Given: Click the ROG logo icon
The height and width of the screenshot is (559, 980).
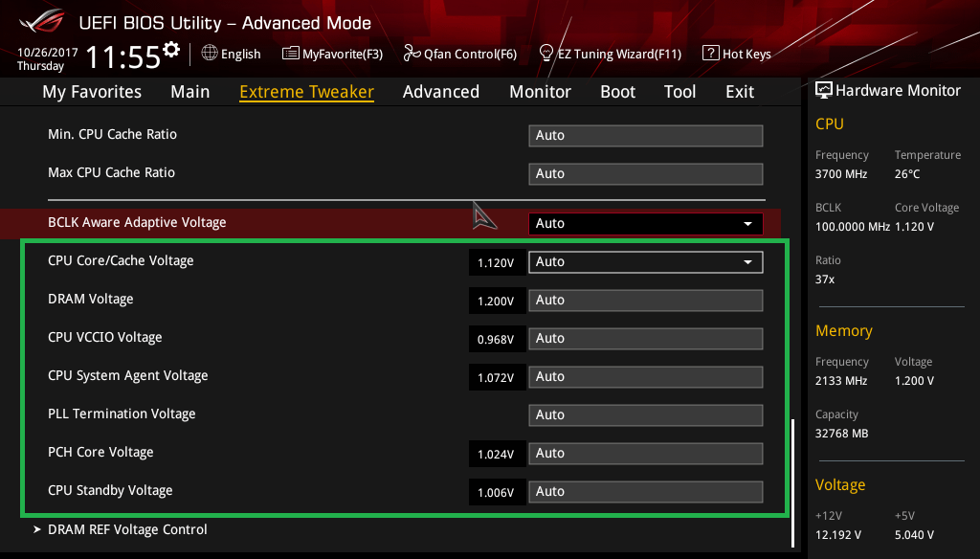Looking at the screenshot, I should tap(41, 21).
